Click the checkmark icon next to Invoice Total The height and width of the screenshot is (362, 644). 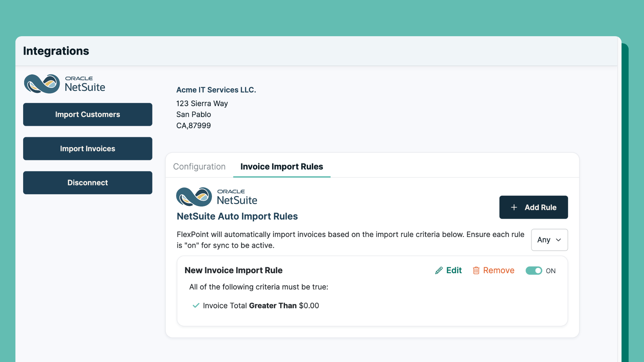(196, 305)
